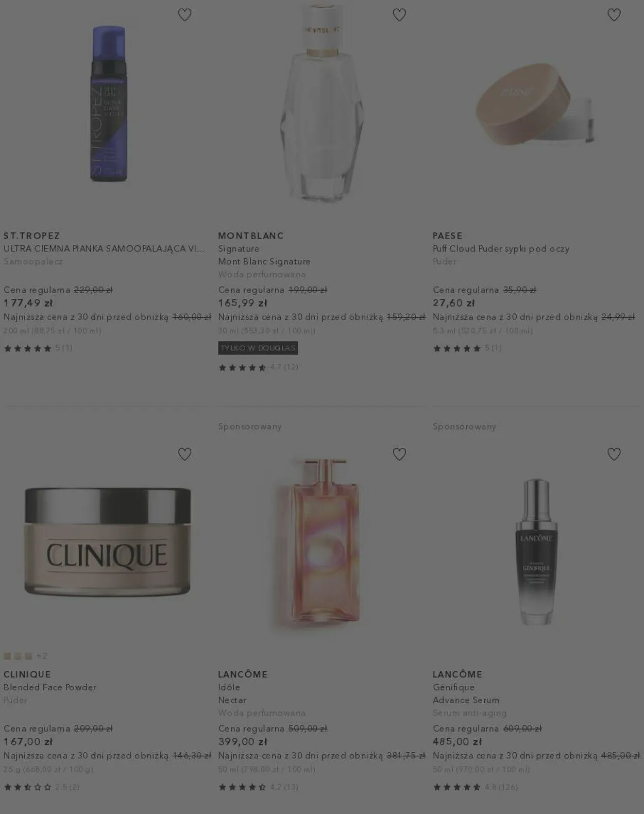
Task: Add St.Tropez foam to wishlist
Action: tap(184, 15)
